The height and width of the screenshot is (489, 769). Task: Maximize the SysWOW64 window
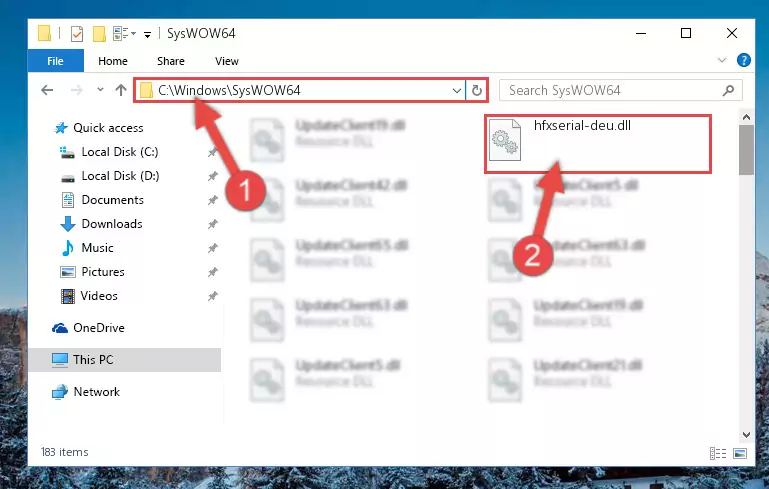coord(686,33)
